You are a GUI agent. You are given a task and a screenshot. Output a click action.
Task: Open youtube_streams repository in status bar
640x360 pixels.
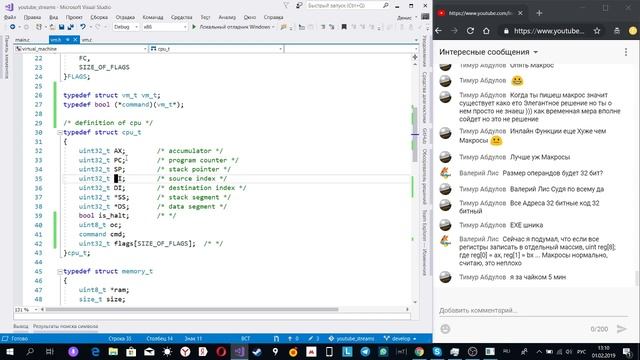(x=351, y=338)
